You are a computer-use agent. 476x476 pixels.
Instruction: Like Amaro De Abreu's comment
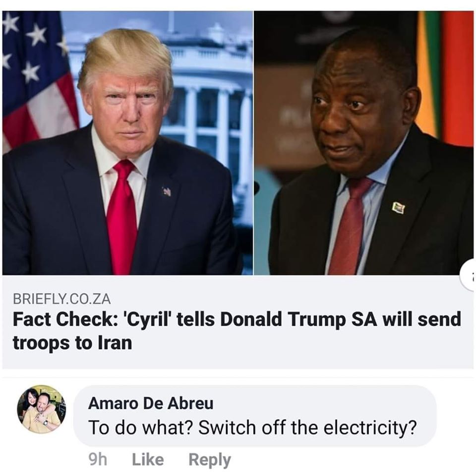(x=148, y=459)
